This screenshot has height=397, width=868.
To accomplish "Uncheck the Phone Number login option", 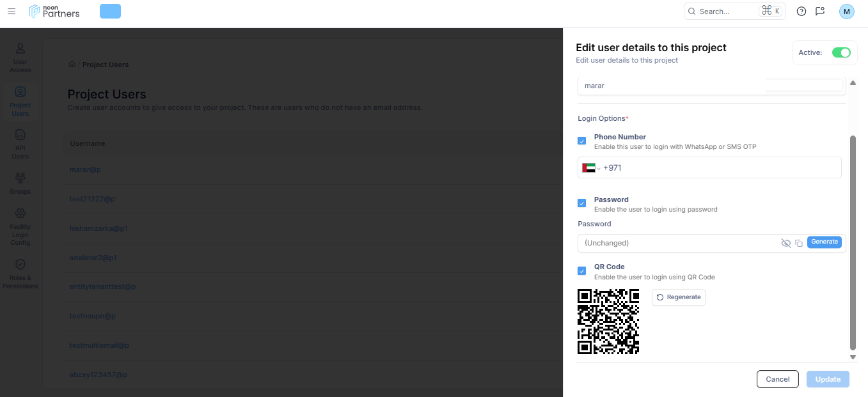I will click(582, 141).
